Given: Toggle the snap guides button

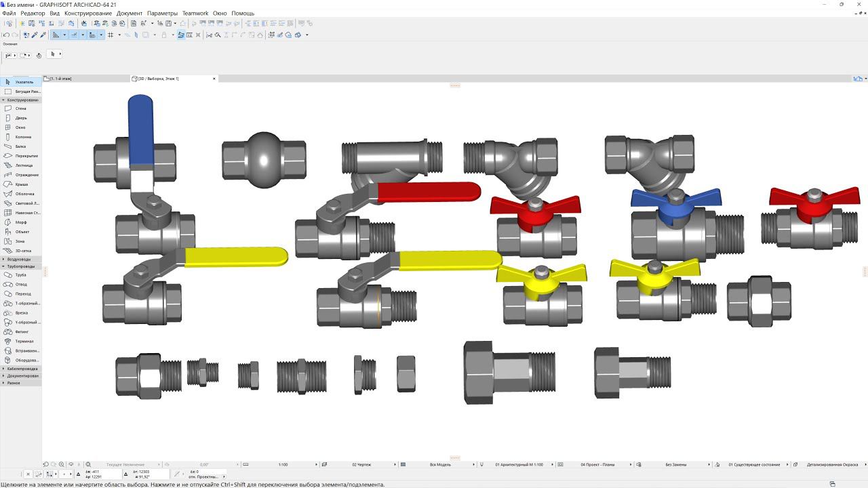Looking at the screenshot, I should click(75, 35).
